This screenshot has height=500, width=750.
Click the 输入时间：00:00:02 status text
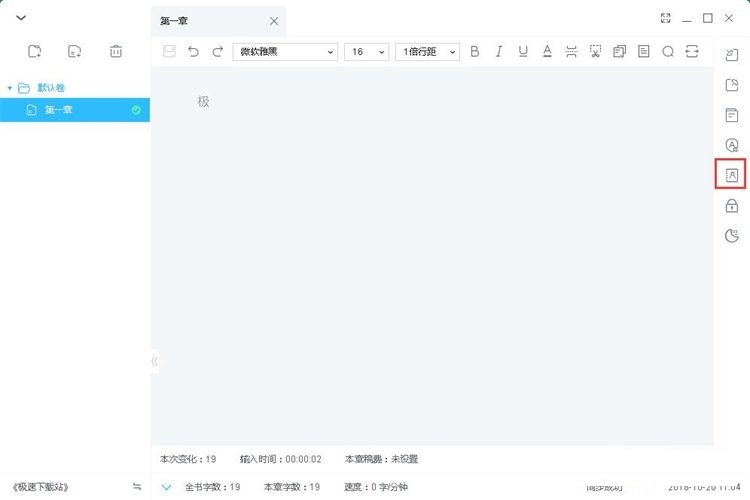[x=280, y=459]
